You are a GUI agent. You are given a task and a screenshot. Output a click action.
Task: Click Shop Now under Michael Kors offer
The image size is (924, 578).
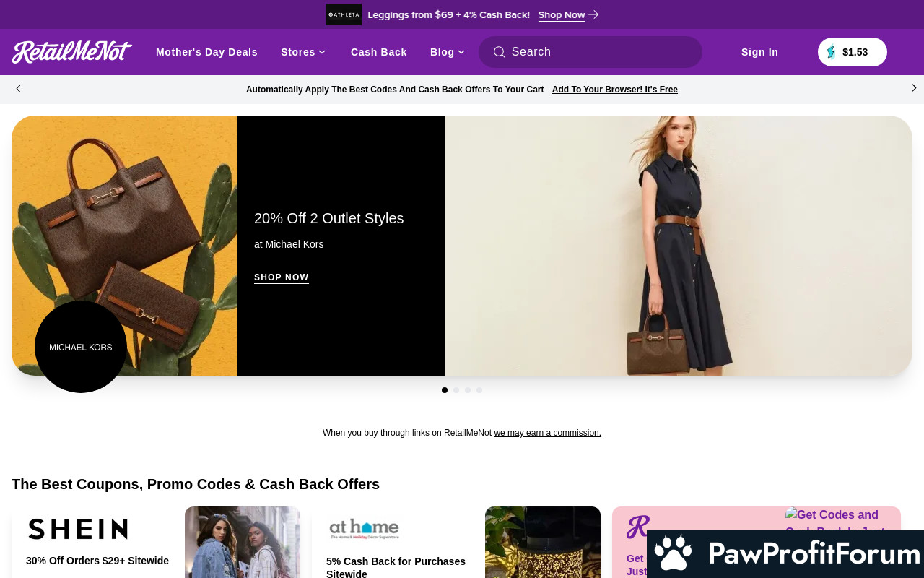coord(282,277)
